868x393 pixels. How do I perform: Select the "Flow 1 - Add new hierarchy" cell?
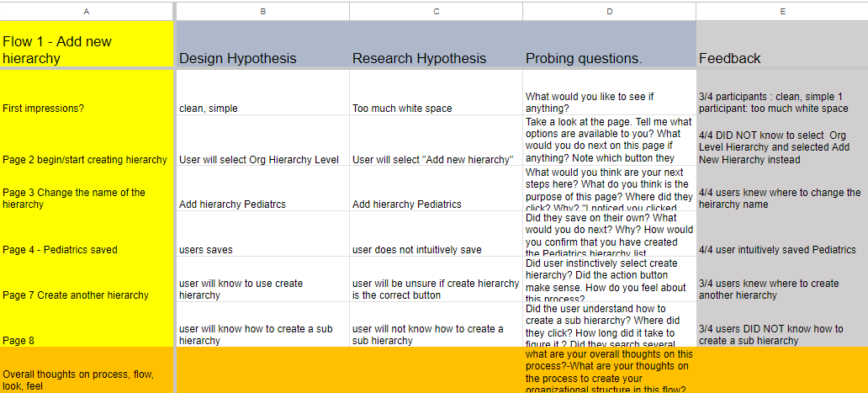[87, 49]
